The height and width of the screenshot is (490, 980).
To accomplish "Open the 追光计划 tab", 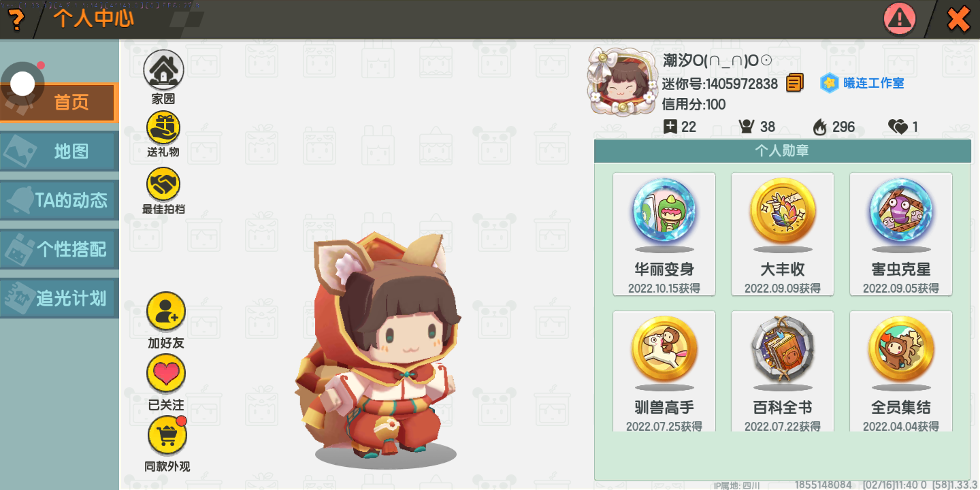I will pyautogui.click(x=59, y=298).
